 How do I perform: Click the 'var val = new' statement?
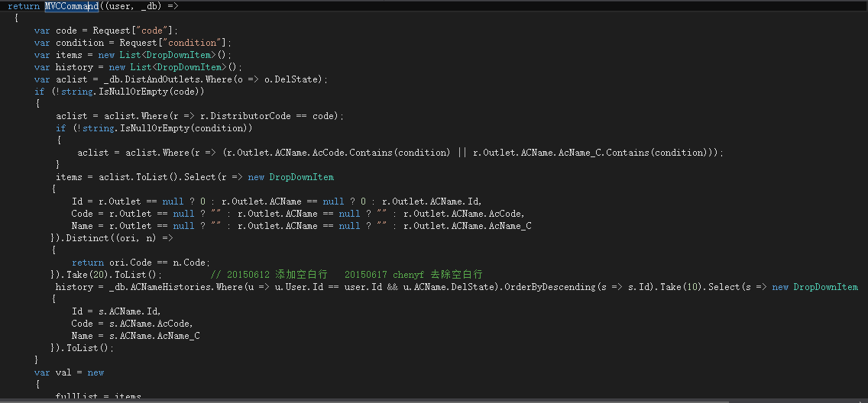pyautogui.click(x=70, y=372)
